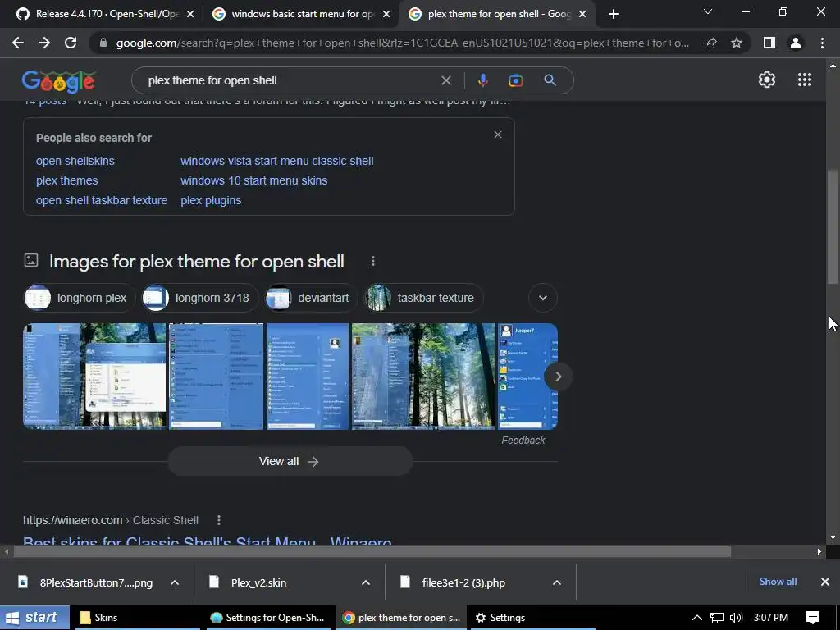This screenshot has height=630, width=840.
Task: Open Google quick settings gear
Action: click(x=767, y=80)
